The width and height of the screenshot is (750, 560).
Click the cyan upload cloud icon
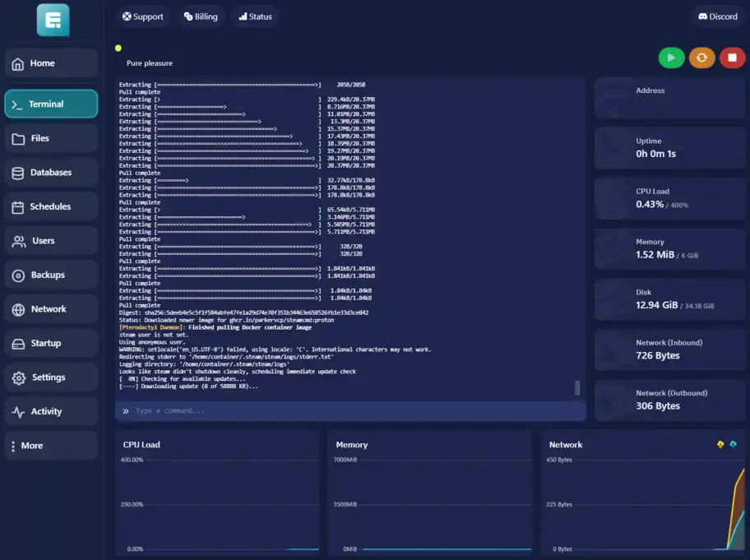(x=734, y=445)
